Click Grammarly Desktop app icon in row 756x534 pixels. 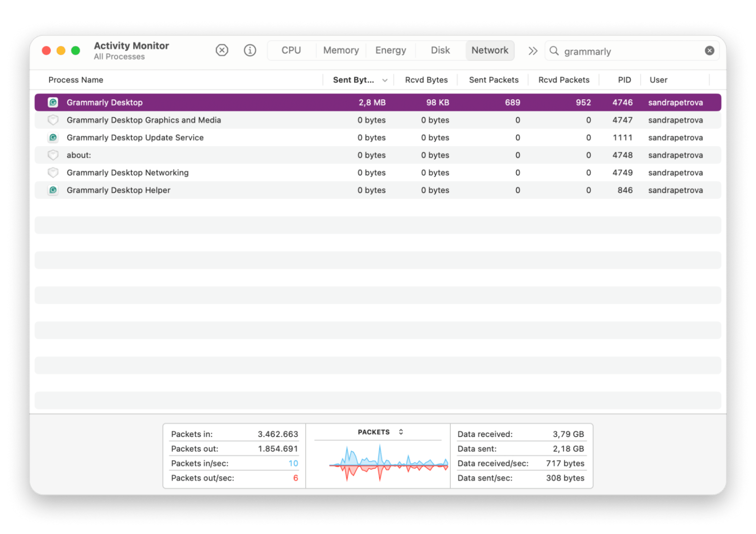(53, 102)
